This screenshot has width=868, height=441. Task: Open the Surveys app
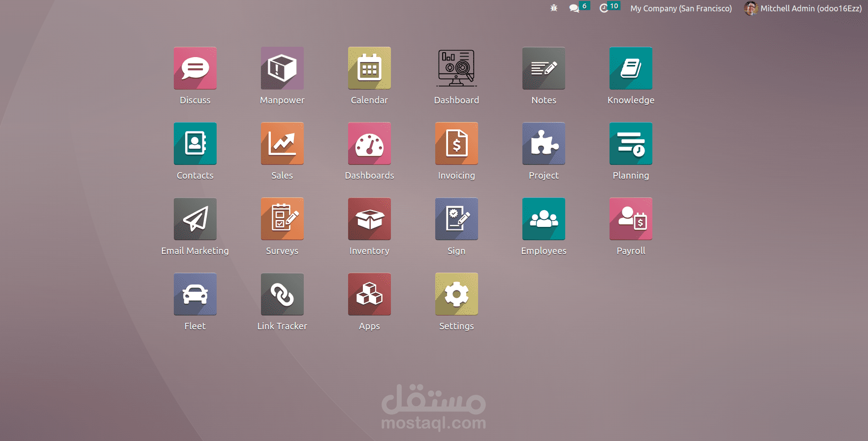point(282,219)
